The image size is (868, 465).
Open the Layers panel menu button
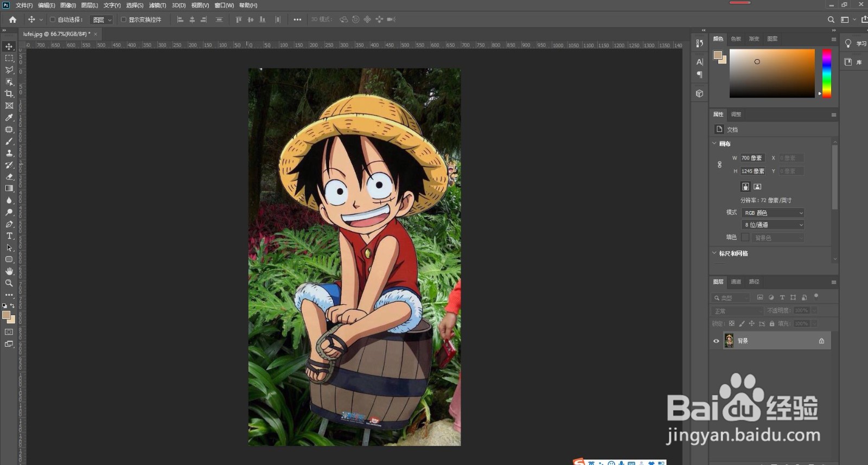834,282
